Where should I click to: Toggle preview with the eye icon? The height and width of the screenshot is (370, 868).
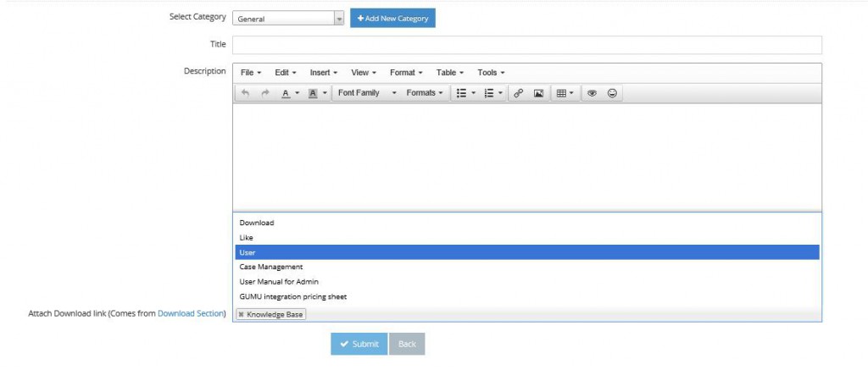[593, 93]
